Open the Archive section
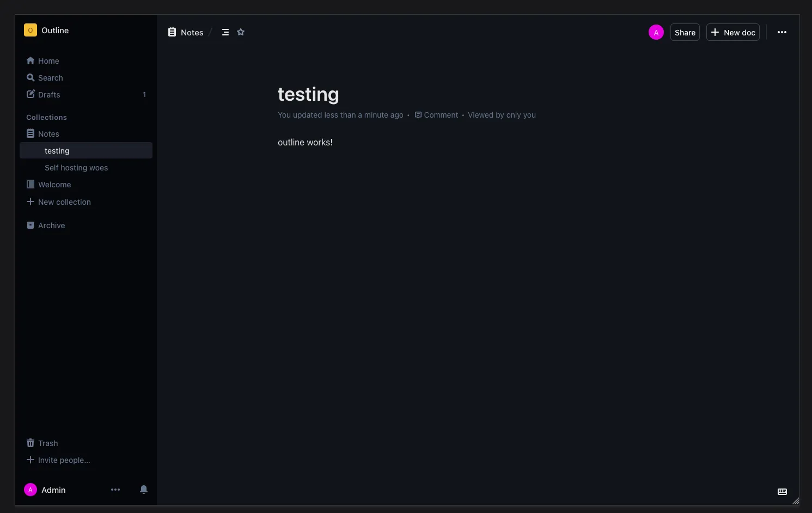The height and width of the screenshot is (513, 812). coord(86,225)
